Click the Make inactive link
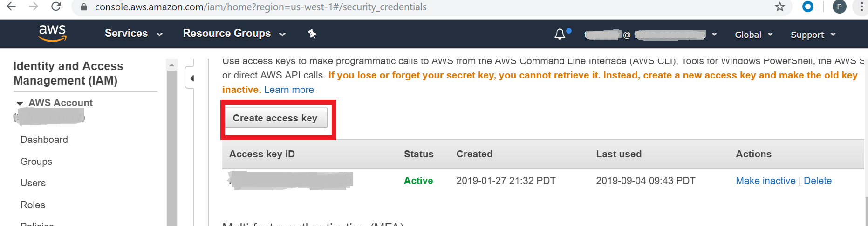The width and height of the screenshot is (868, 226). [765, 181]
